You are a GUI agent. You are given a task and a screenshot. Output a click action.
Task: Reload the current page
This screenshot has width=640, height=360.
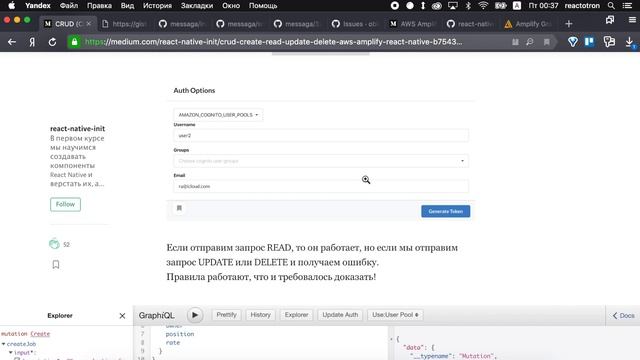52,42
